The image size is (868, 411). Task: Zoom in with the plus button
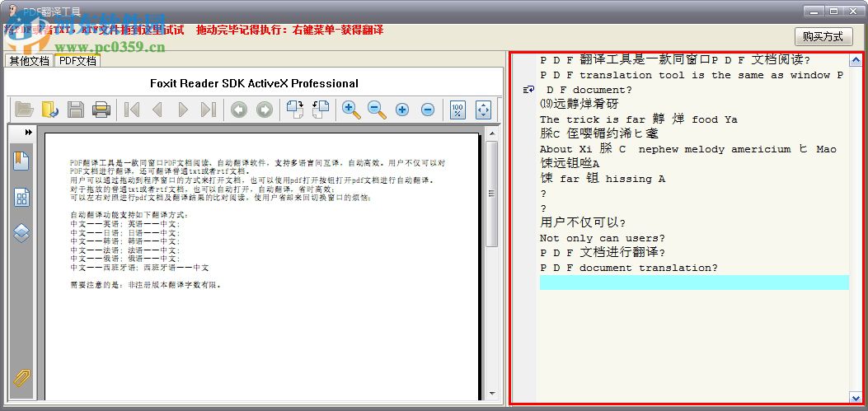pos(402,110)
